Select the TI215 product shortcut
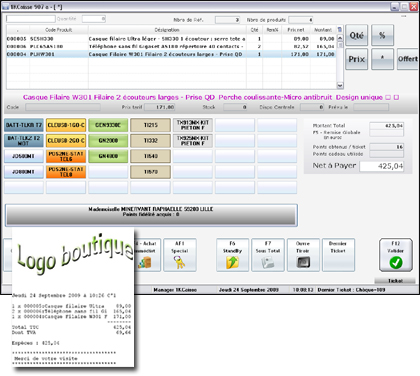 coord(150,125)
